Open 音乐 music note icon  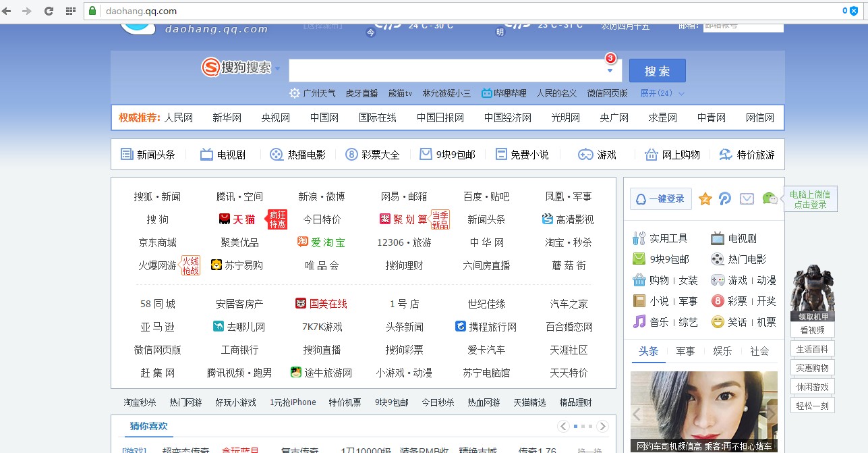coord(639,322)
